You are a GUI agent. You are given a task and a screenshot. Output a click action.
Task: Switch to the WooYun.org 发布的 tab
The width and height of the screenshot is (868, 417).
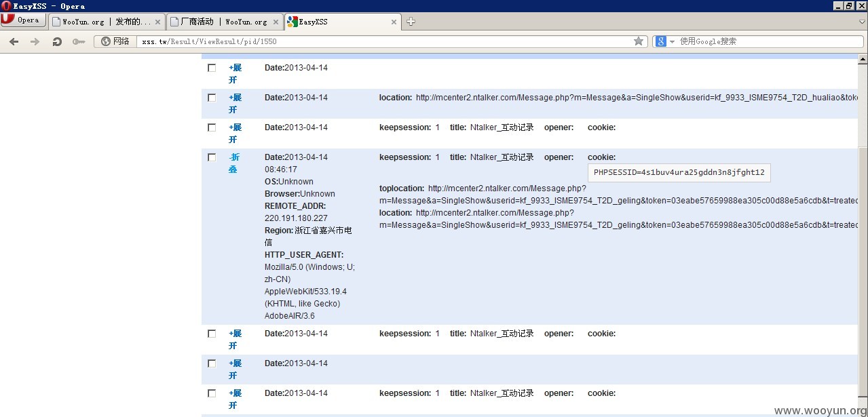pyautogui.click(x=107, y=22)
